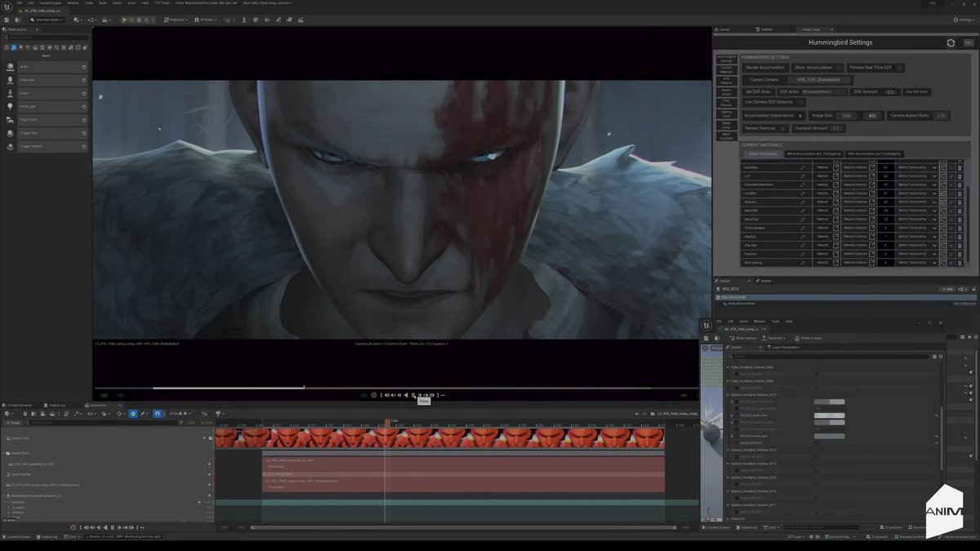Image resolution: width=980 pixels, height=551 pixels.
Task: Open the Platforms dropdown in toolbar
Action: tap(177, 20)
